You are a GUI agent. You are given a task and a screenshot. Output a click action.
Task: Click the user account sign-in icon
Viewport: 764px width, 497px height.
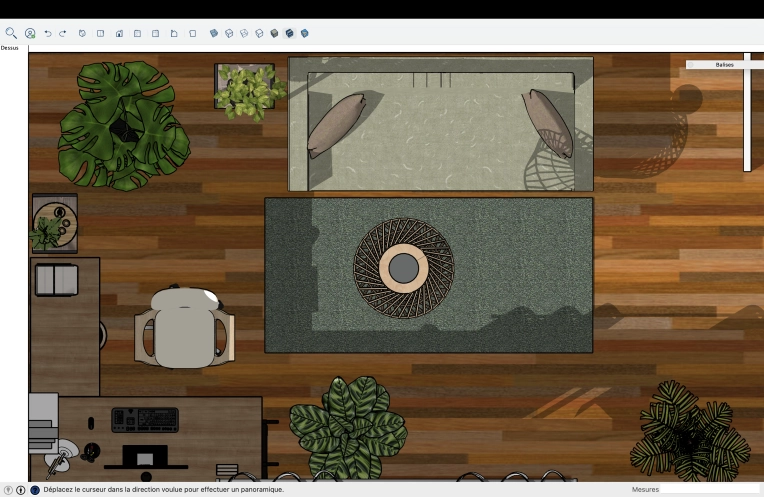(30, 33)
